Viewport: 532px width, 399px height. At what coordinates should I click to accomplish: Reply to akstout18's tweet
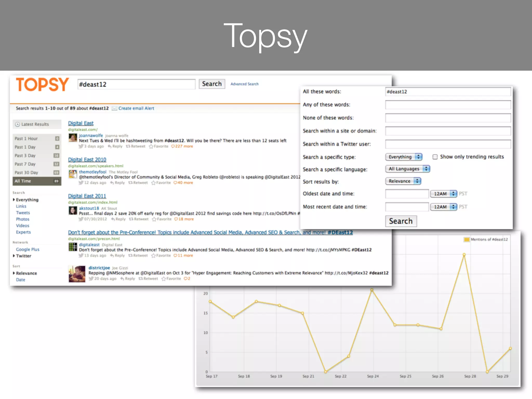pos(118,219)
